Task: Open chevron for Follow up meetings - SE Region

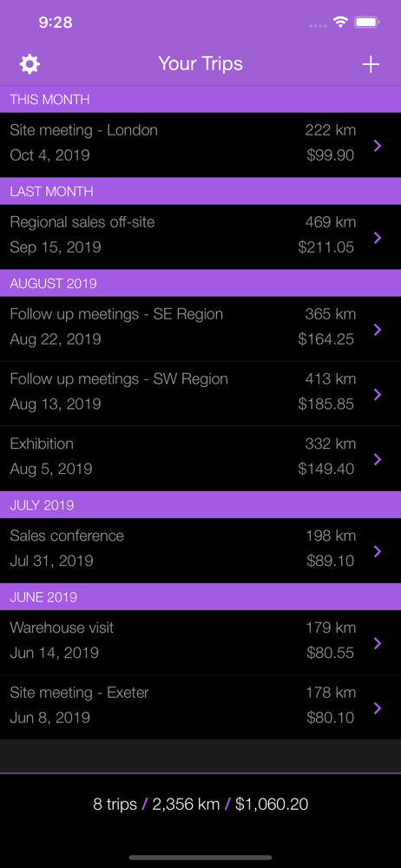Action: [378, 329]
